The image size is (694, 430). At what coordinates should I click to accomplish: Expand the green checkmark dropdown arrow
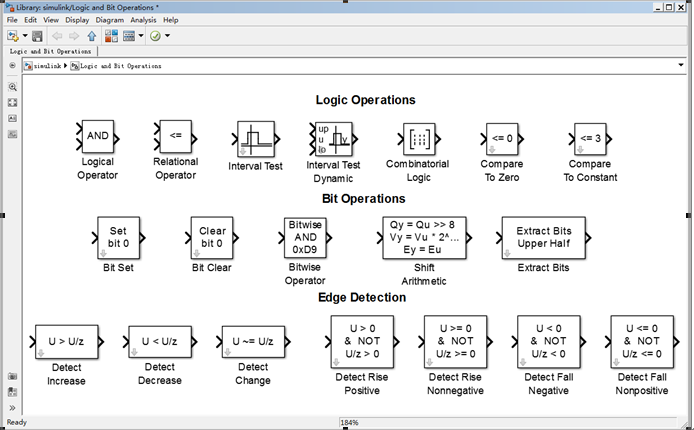tap(167, 36)
